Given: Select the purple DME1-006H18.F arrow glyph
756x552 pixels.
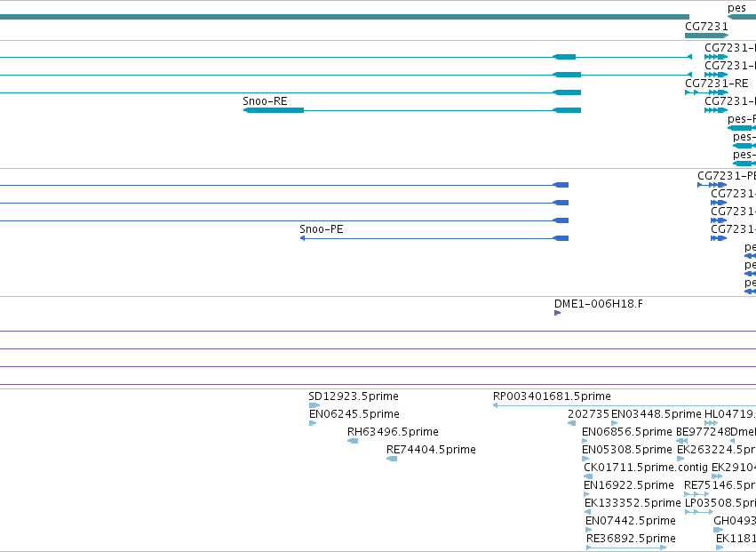Looking at the screenshot, I should tap(557, 313).
